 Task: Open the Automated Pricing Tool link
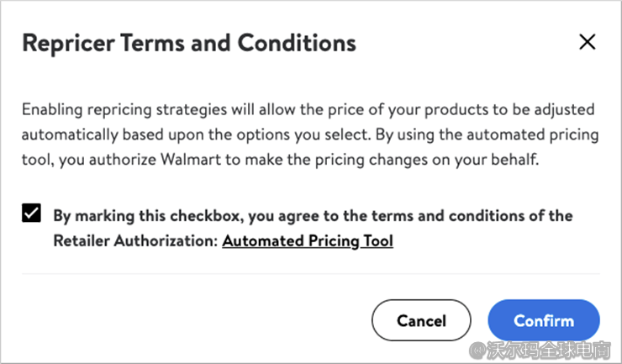click(x=308, y=241)
